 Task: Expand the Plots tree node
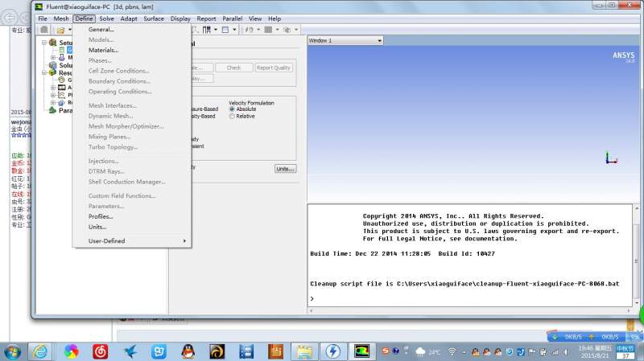point(53,95)
